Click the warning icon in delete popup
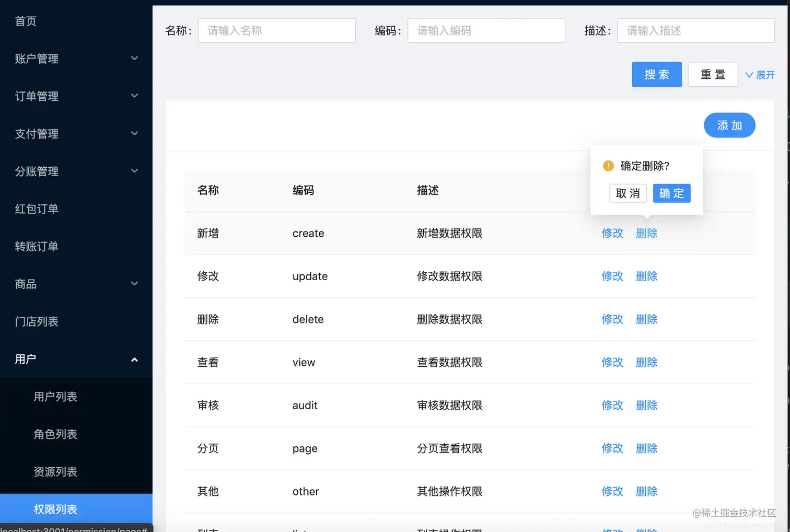790x532 pixels. pos(608,166)
